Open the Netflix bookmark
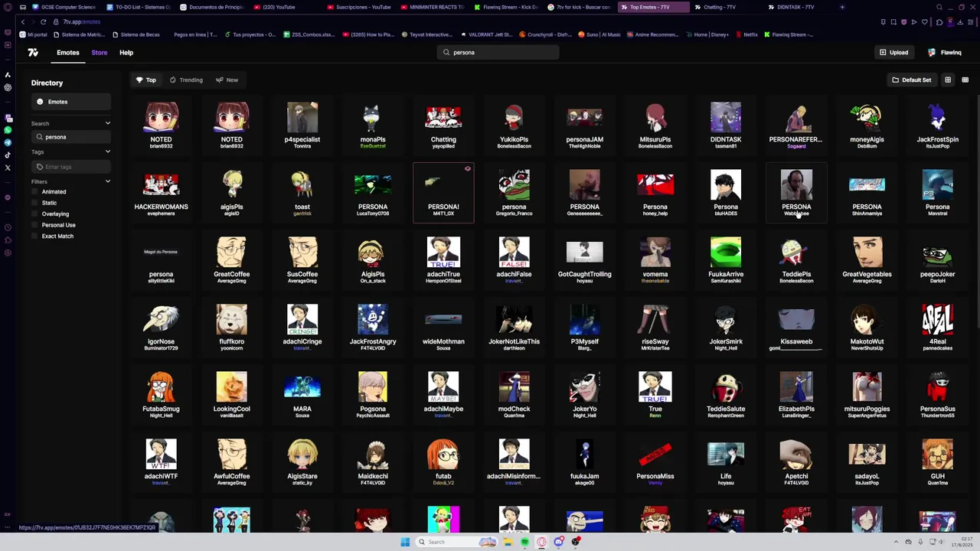The width and height of the screenshot is (980, 551). (746, 34)
